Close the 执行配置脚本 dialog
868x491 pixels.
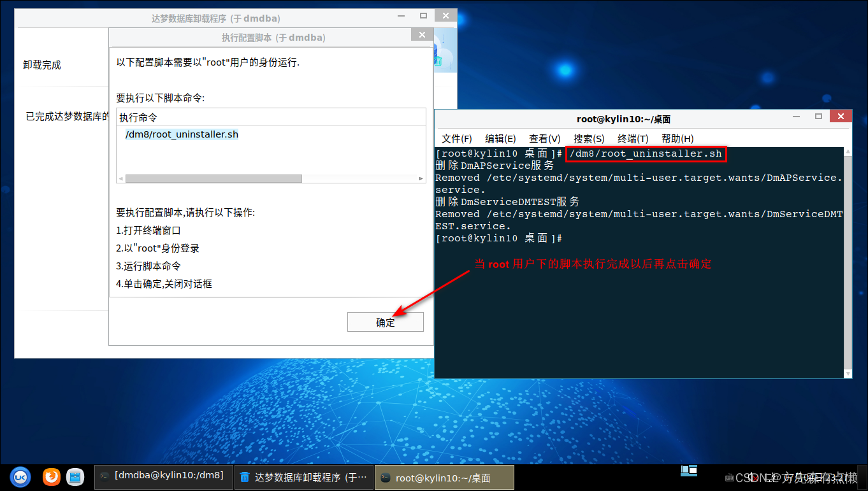pyautogui.click(x=421, y=35)
